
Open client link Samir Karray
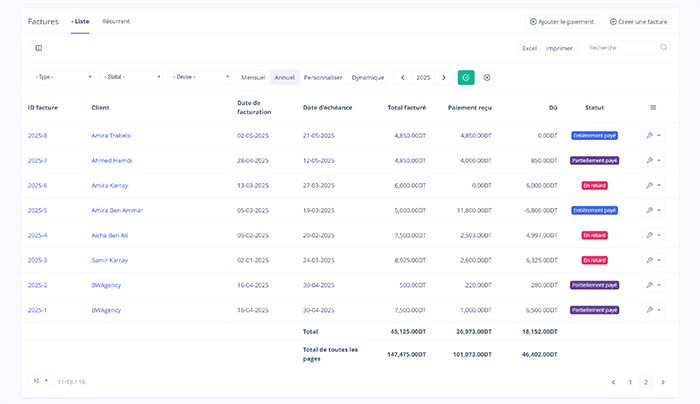click(110, 260)
